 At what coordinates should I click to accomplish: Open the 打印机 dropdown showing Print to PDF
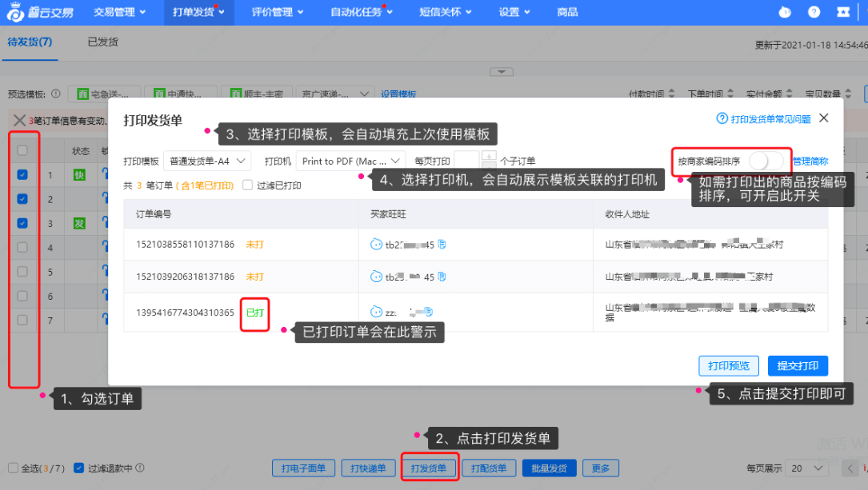pos(351,161)
